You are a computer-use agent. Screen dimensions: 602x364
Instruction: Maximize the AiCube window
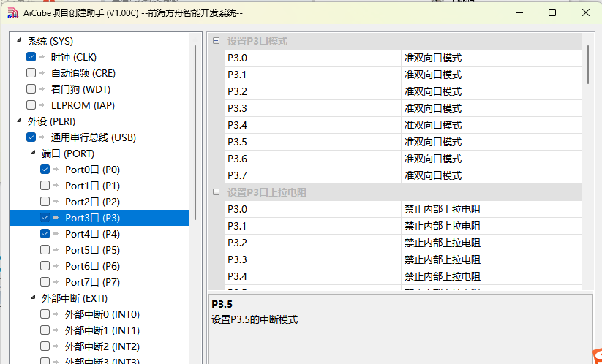[552, 12]
